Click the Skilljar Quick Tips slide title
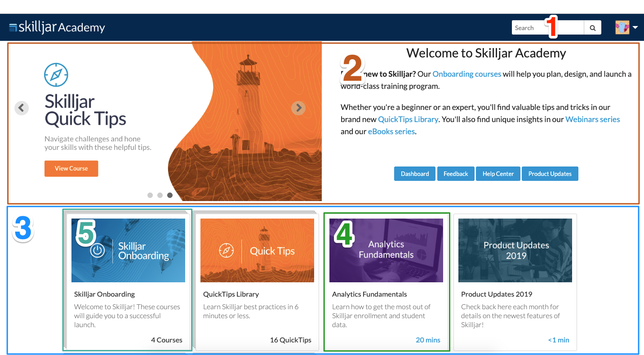The height and width of the screenshot is (355, 644). [x=85, y=110]
